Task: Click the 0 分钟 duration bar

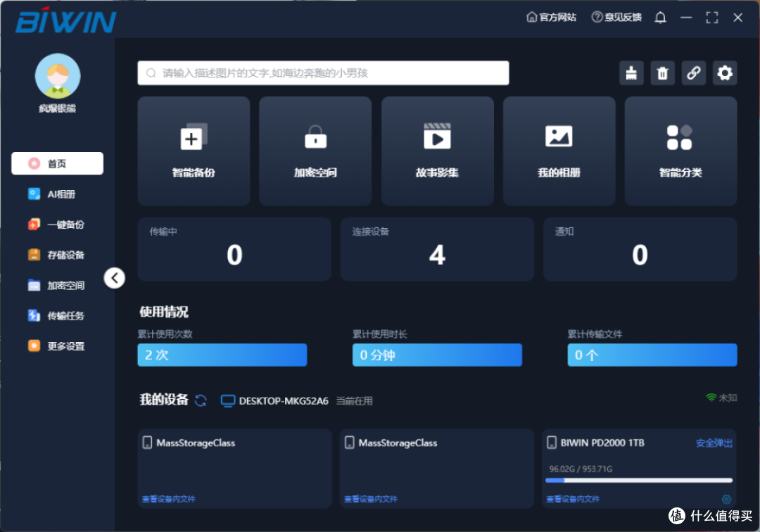Action: [x=437, y=355]
